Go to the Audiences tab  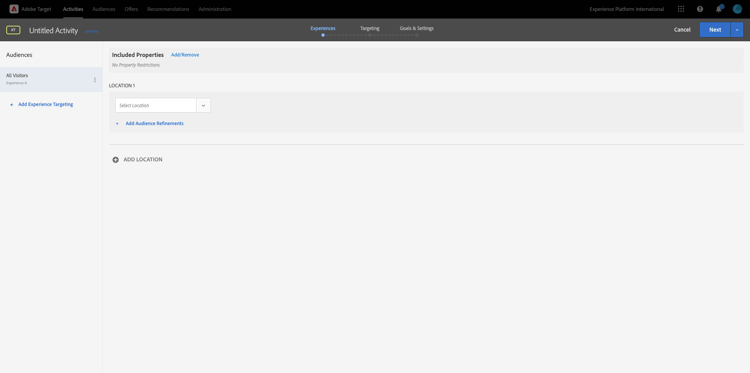click(104, 9)
